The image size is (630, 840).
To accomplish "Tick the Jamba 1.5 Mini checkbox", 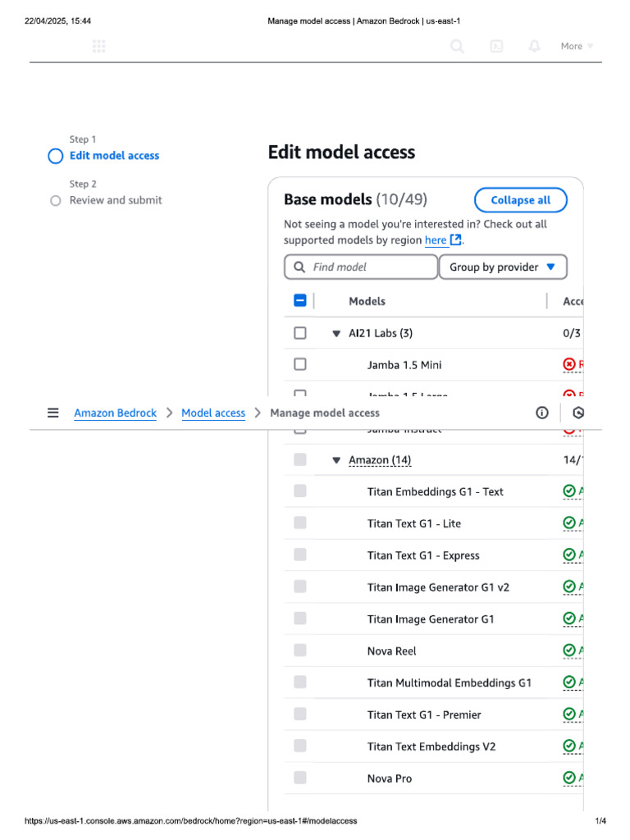I will (x=300, y=364).
